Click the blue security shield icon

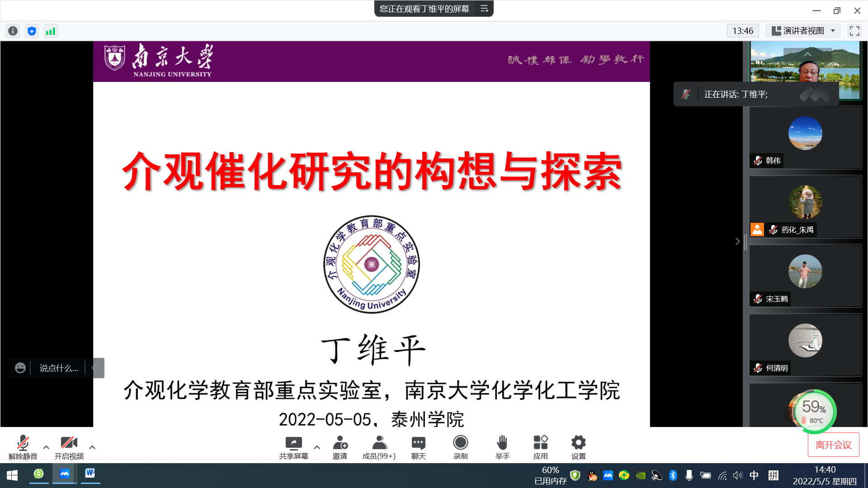coord(32,31)
